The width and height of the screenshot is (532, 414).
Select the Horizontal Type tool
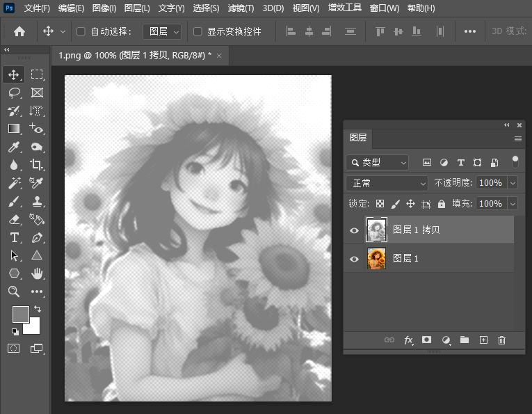14,237
